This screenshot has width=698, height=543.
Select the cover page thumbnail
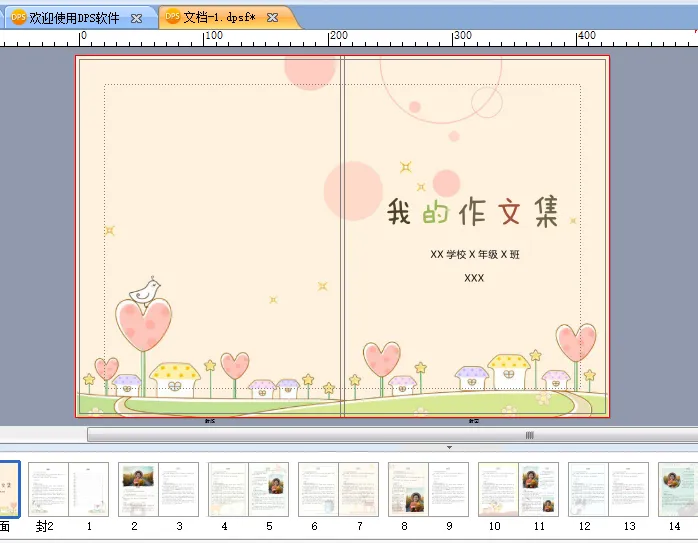(x=9, y=489)
